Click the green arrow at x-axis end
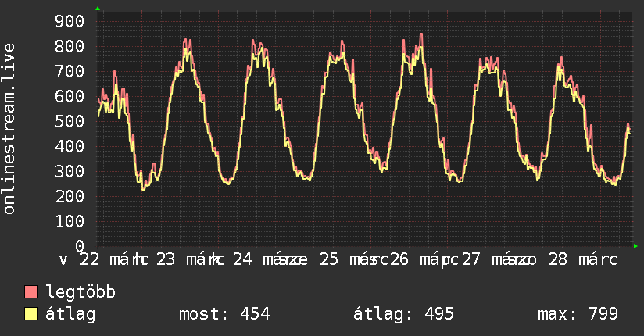 [x=635, y=246]
